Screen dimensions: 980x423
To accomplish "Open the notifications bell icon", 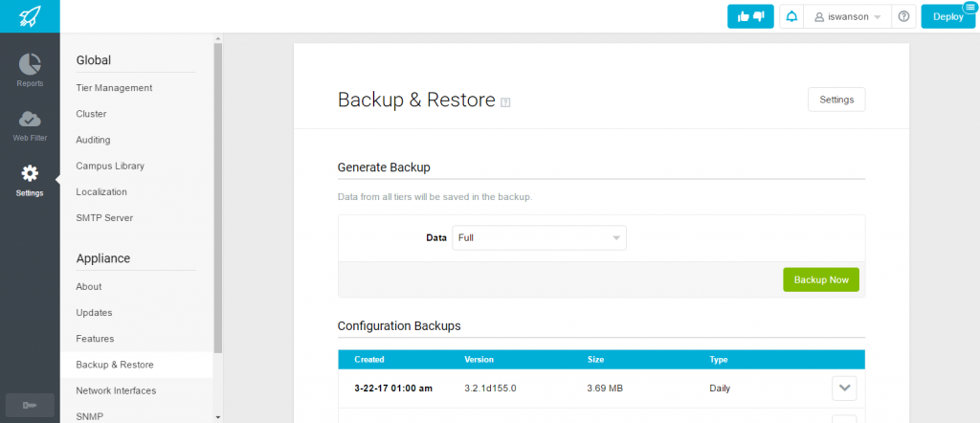I will pyautogui.click(x=791, y=17).
